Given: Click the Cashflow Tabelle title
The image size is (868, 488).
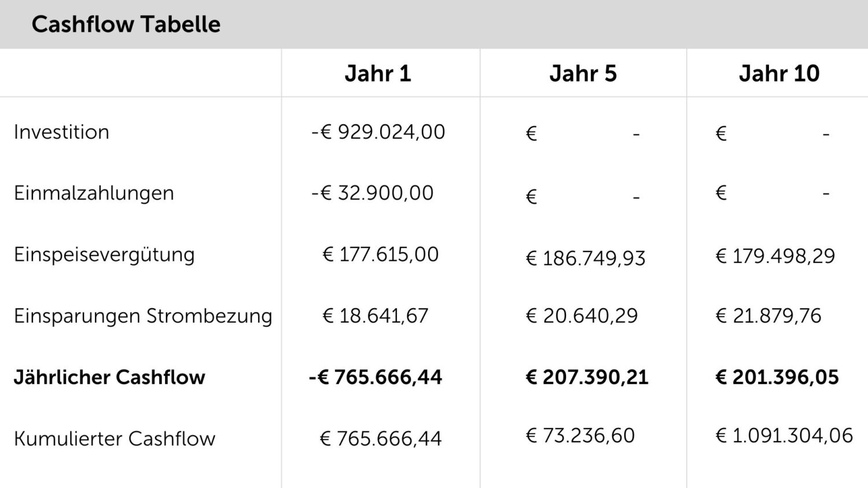Looking at the screenshot, I should click(x=126, y=24).
